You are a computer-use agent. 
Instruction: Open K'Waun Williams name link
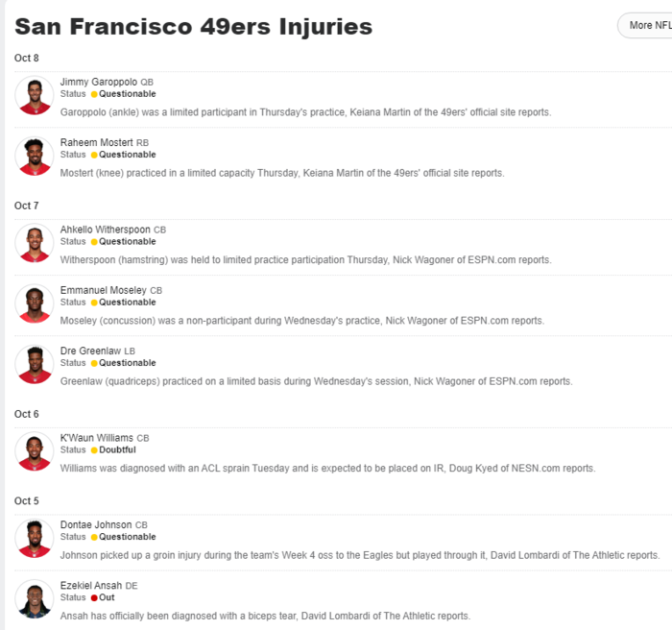[x=96, y=438]
